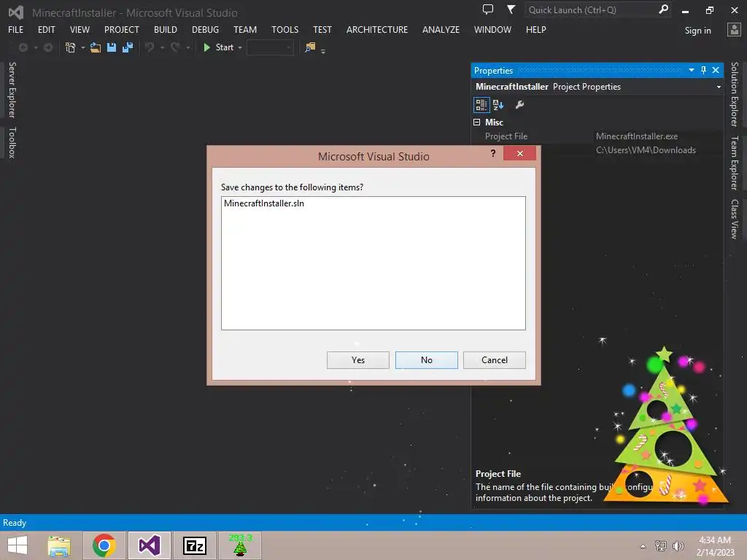Collapse the Misc category in Properties
The height and width of the screenshot is (560, 747).
[477, 122]
